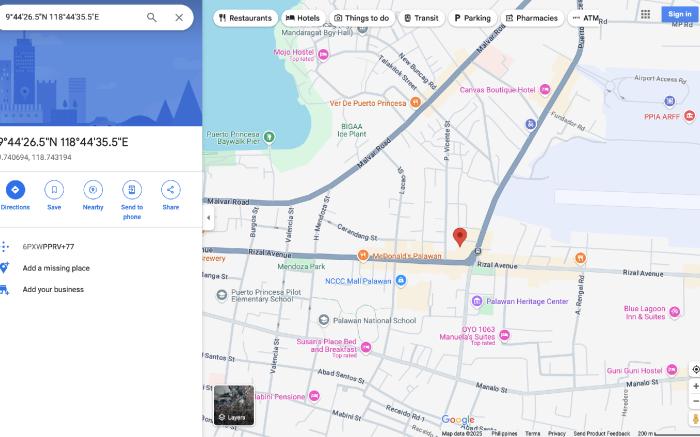Click the search magnifier icon
The image size is (700, 437).
pos(152,17)
